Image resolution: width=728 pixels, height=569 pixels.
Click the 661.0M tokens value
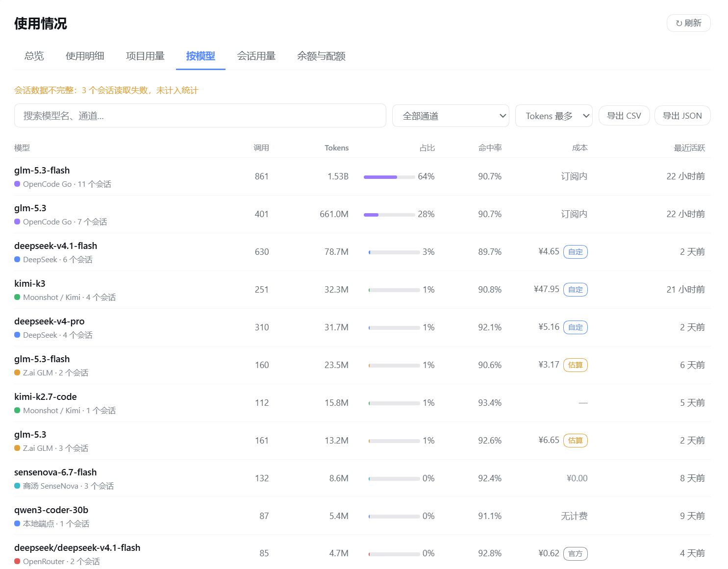[x=334, y=214]
